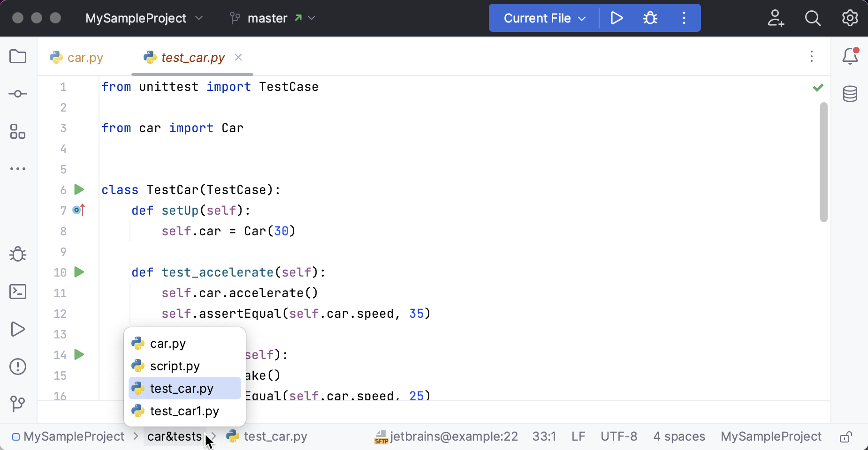Expand the master branch dropdown

tap(272, 18)
